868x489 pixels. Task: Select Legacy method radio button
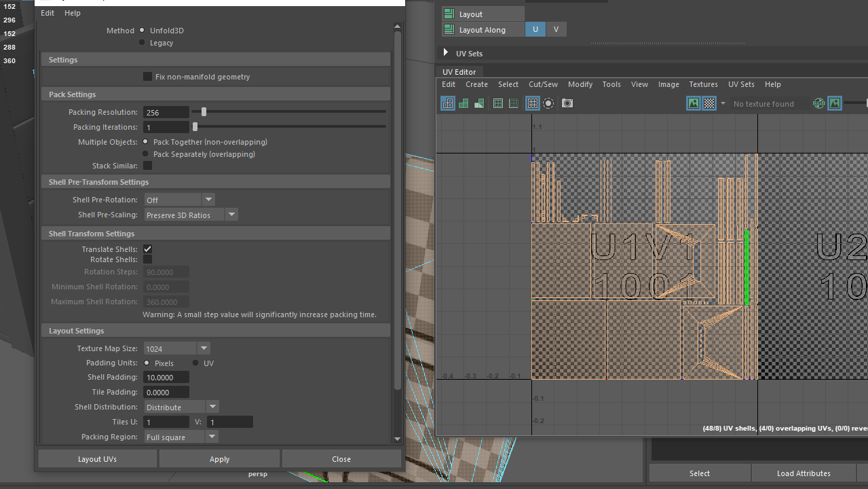point(142,43)
